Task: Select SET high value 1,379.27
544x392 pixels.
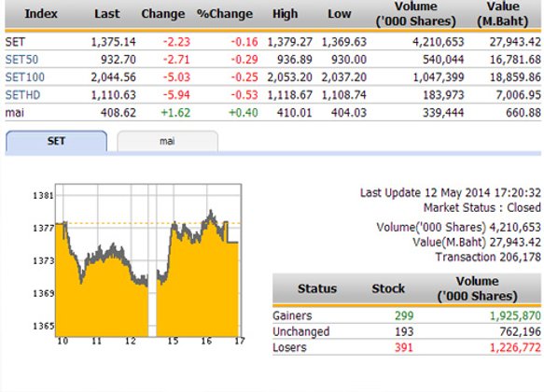Action: point(289,42)
